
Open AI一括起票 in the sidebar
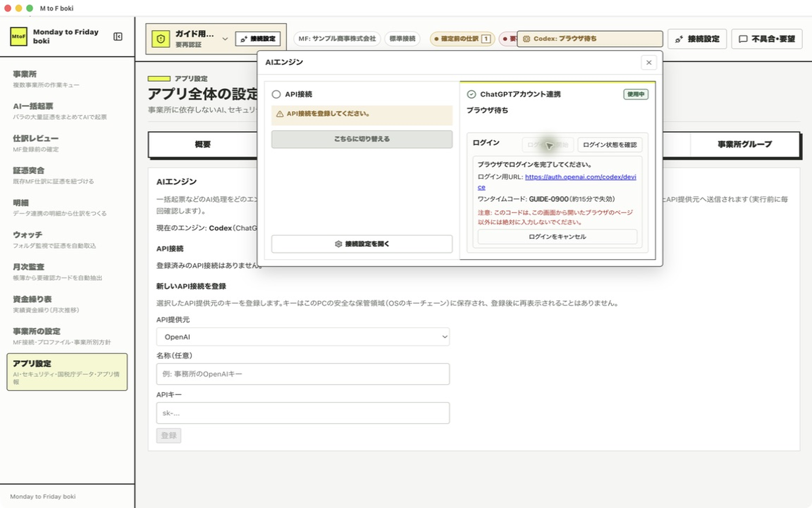[67, 111]
